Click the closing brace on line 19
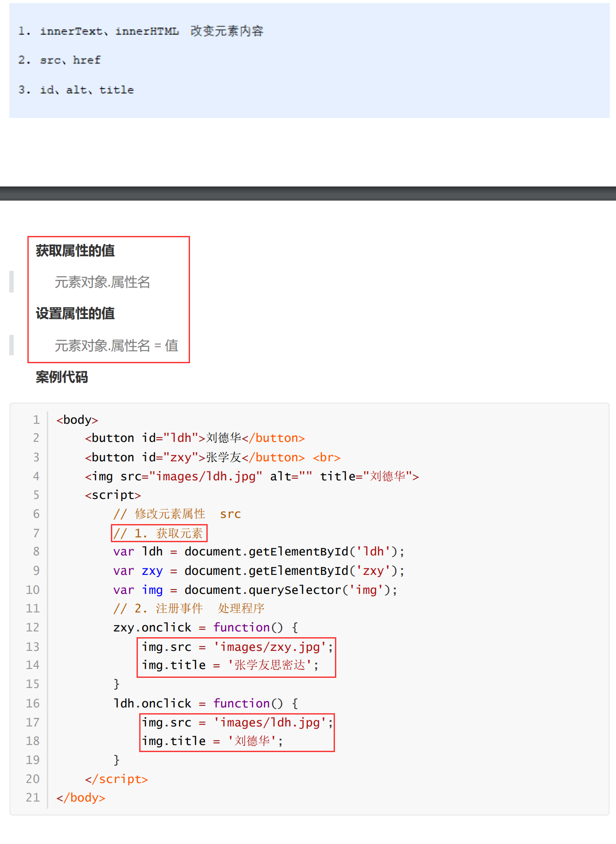The width and height of the screenshot is (616, 844). pos(117,760)
